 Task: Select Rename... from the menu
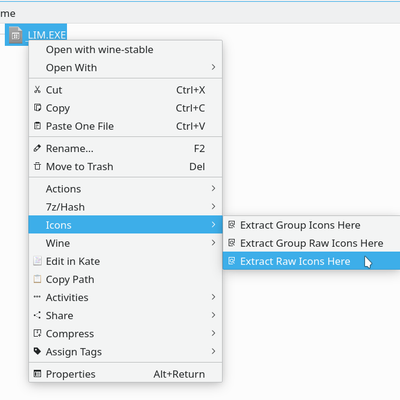125,148
